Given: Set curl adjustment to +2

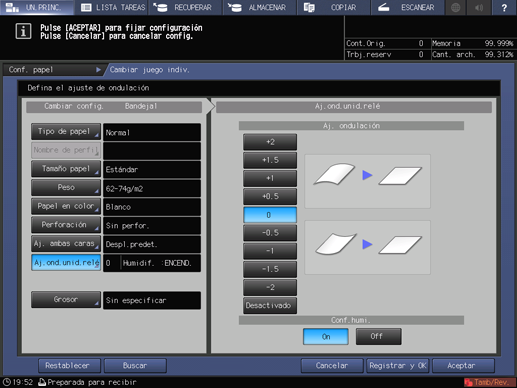Looking at the screenshot, I should click(x=270, y=142).
